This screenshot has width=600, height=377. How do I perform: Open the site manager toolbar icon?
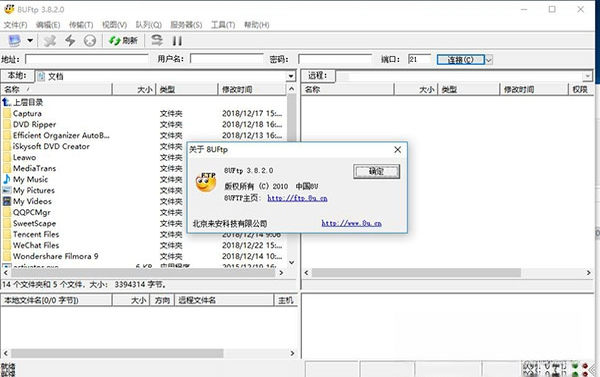(15, 40)
